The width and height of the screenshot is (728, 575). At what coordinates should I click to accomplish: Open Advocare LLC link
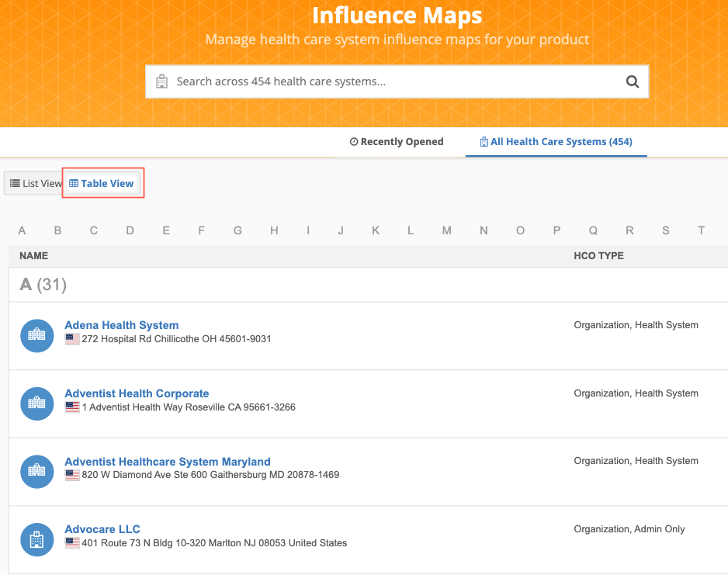pos(102,529)
